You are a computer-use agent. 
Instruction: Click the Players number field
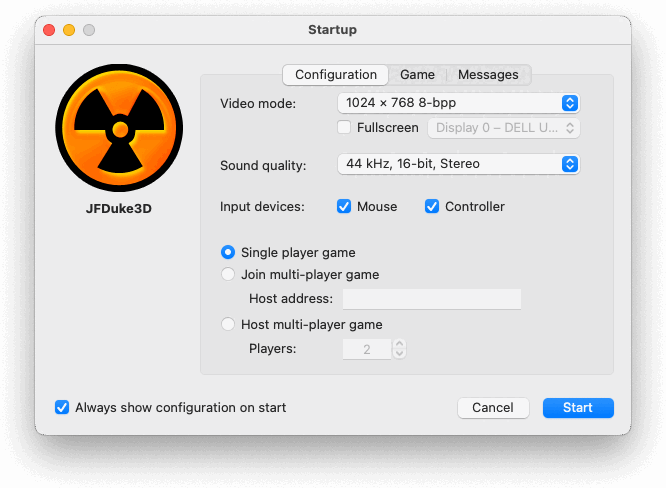coord(367,349)
